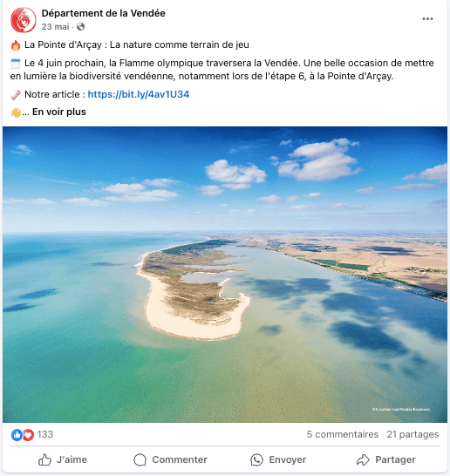Show the 133 reactions list
This screenshot has width=450, height=476.
(x=45, y=434)
